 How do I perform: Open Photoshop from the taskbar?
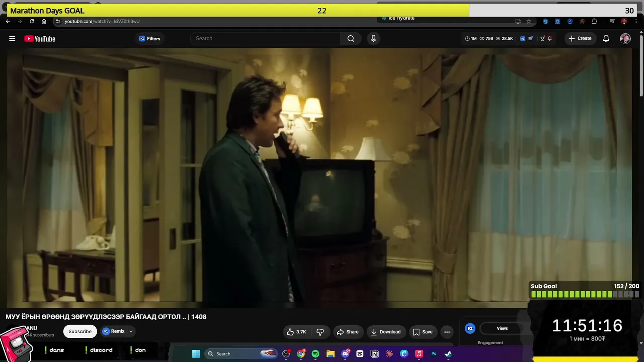[433, 354]
